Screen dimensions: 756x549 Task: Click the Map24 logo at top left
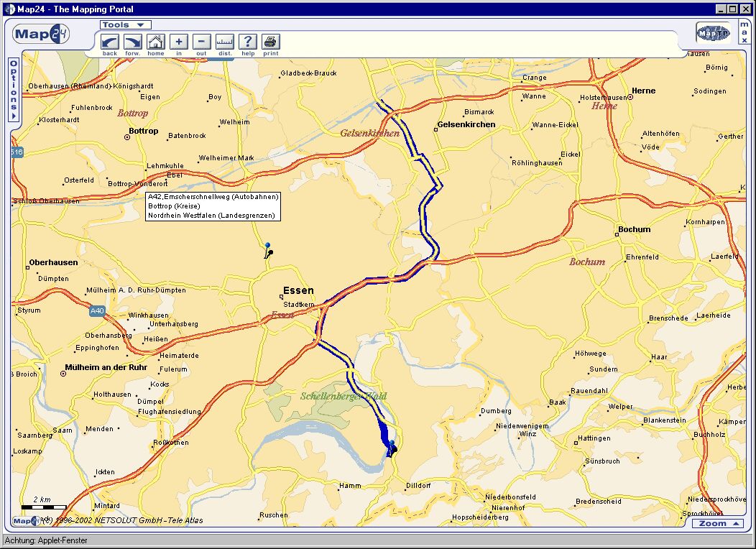tap(41, 34)
